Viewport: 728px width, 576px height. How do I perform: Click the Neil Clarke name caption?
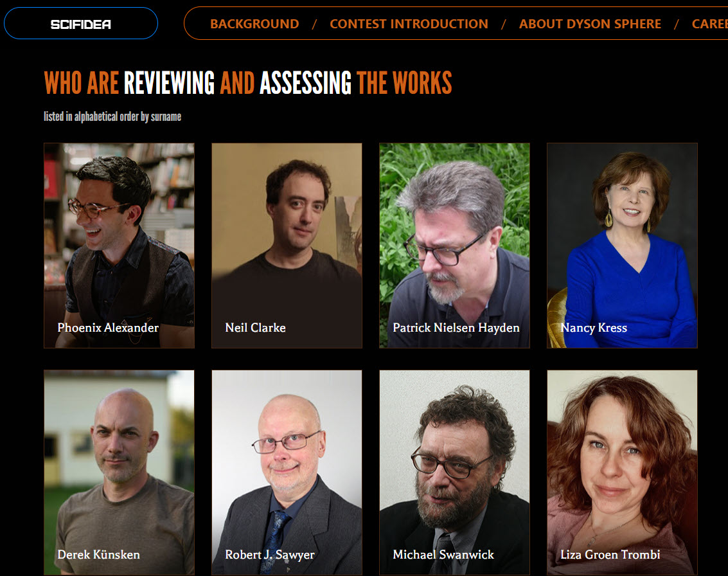pos(255,328)
